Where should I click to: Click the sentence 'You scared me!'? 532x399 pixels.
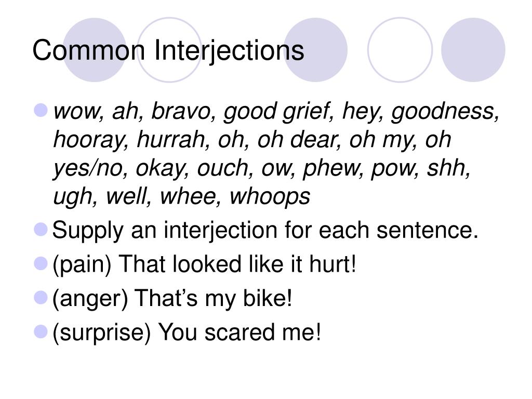tap(240, 332)
